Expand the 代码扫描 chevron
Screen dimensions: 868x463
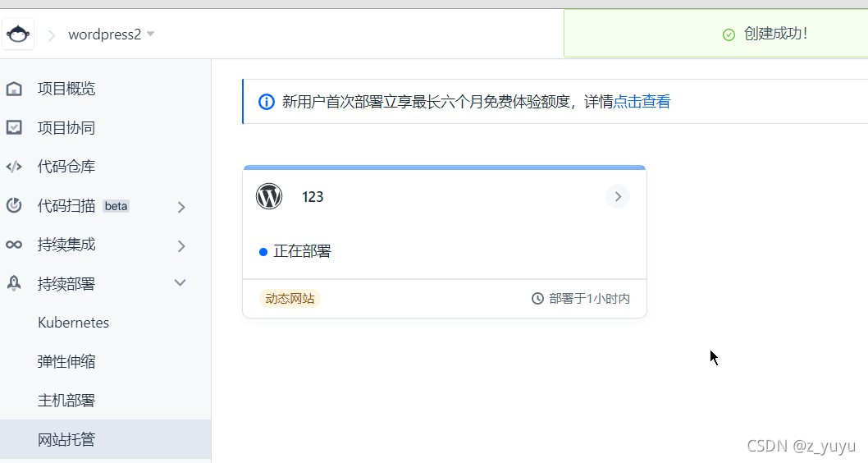point(181,207)
